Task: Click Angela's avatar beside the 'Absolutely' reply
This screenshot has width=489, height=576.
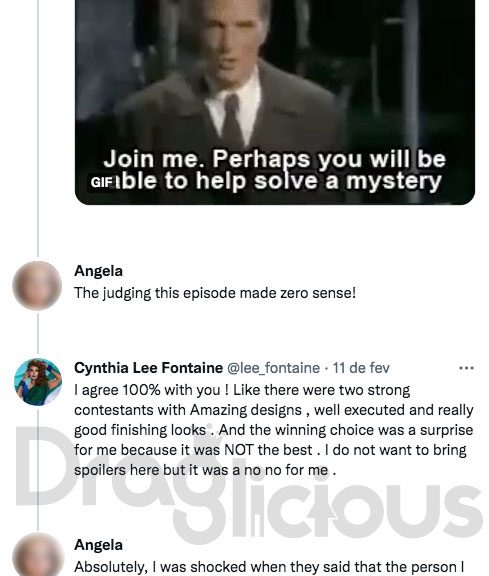Action: 37,555
